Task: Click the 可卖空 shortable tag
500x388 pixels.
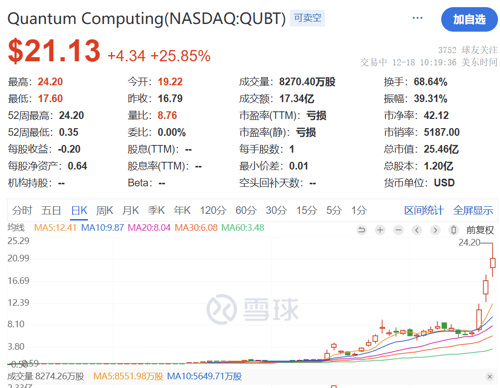Action: (x=308, y=18)
